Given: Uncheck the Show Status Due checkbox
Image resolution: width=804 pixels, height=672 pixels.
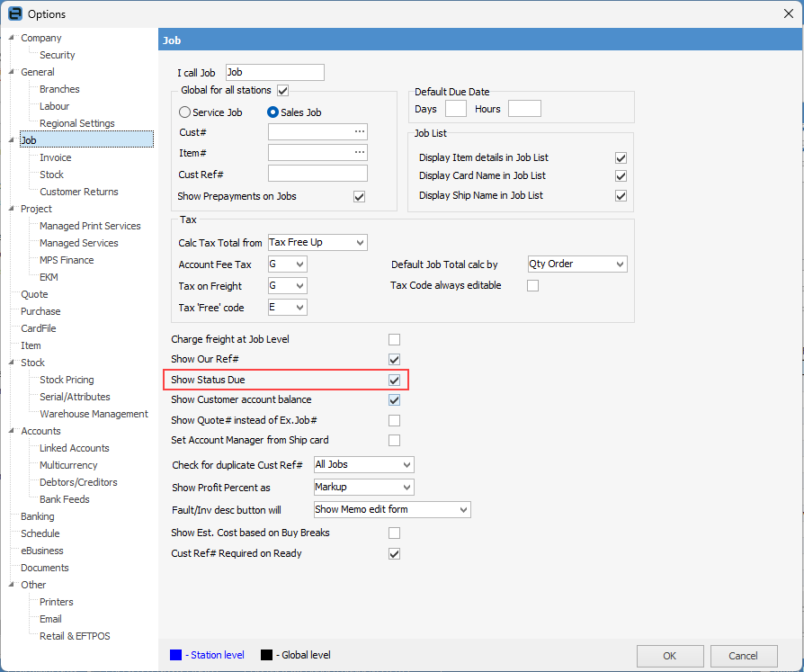Looking at the screenshot, I should [x=394, y=380].
